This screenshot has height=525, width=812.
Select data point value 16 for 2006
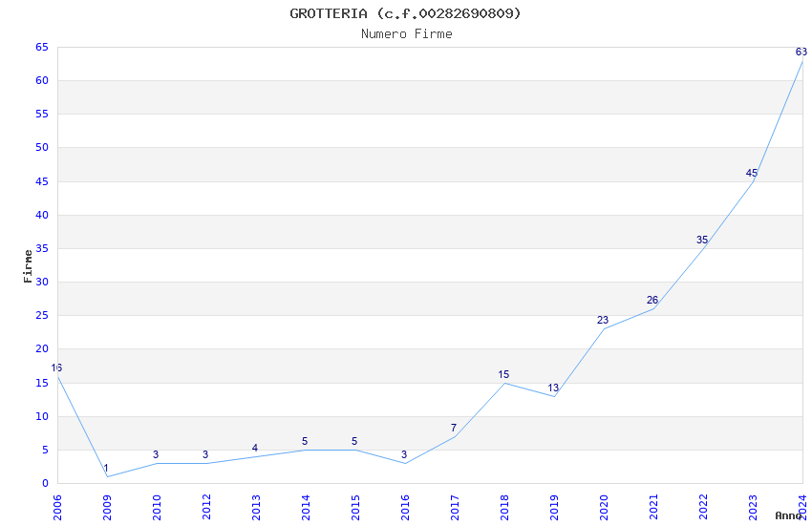(x=56, y=367)
